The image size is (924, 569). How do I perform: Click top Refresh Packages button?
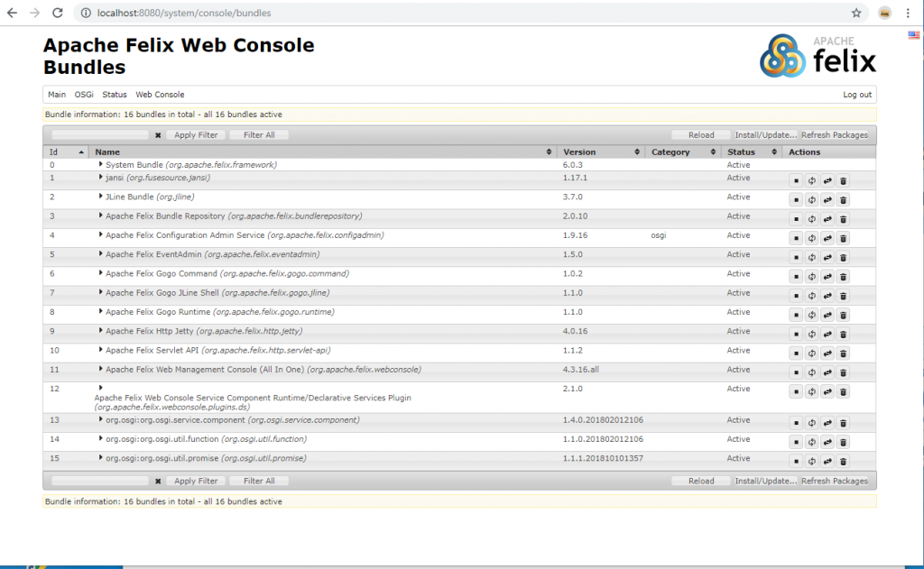(x=835, y=135)
